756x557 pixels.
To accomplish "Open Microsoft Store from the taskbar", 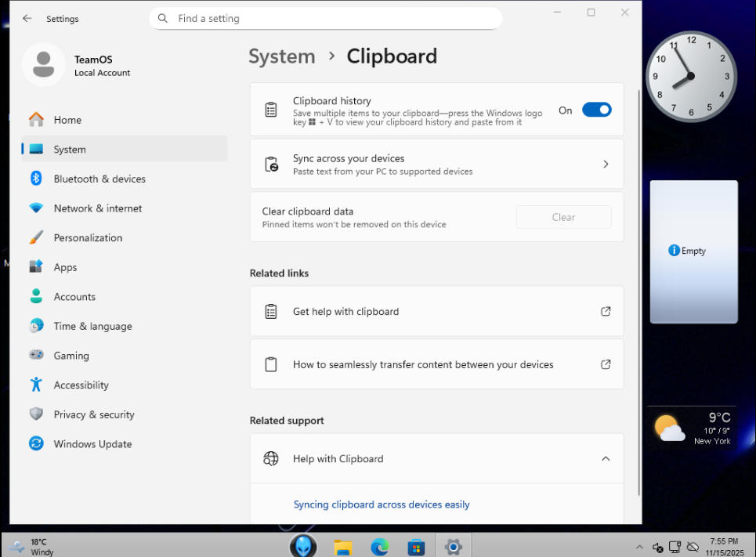I will pos(416,547).
